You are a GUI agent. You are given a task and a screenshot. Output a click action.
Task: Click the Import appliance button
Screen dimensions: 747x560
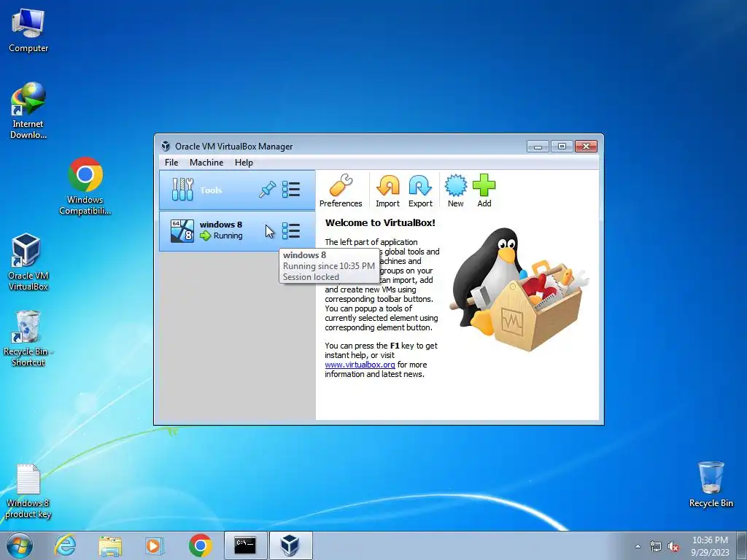click(387, 190)
